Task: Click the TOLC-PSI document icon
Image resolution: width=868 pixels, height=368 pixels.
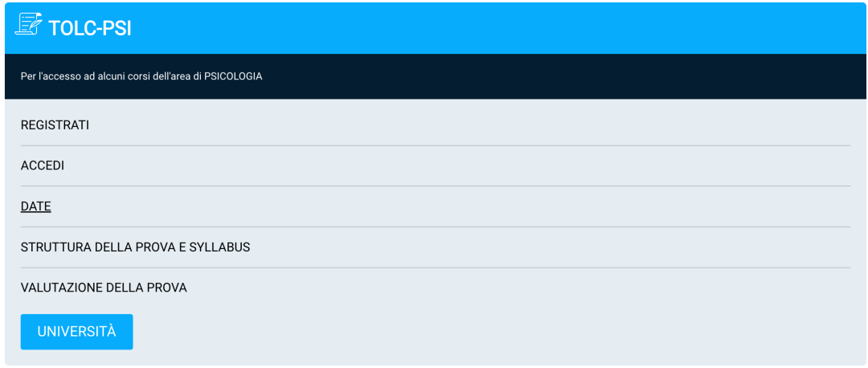Action: (x=29, y=25)
